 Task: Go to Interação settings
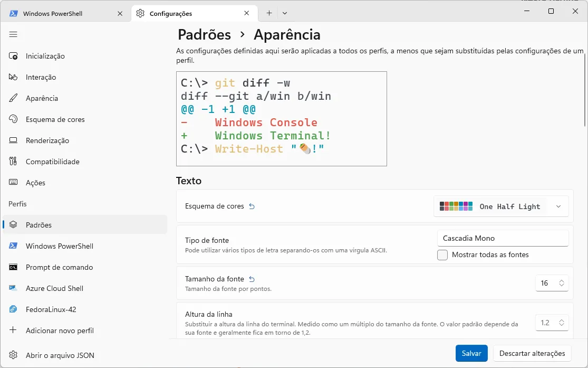[85, 77]
